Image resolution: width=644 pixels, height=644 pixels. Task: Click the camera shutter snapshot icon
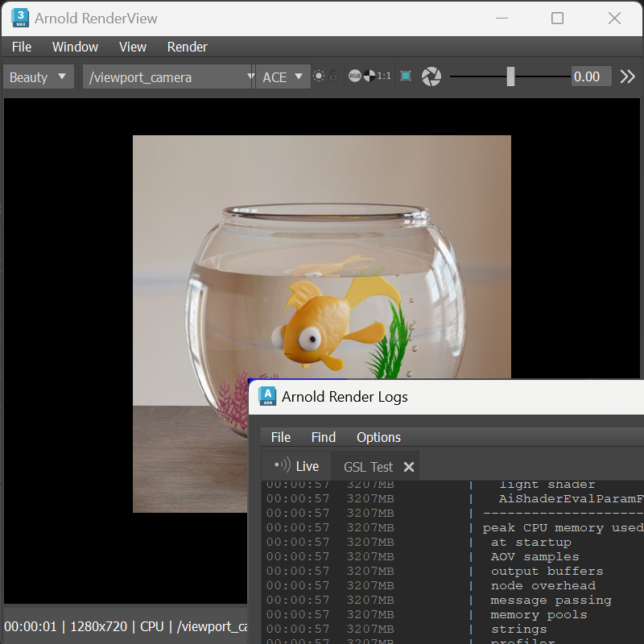pos(431,76)
